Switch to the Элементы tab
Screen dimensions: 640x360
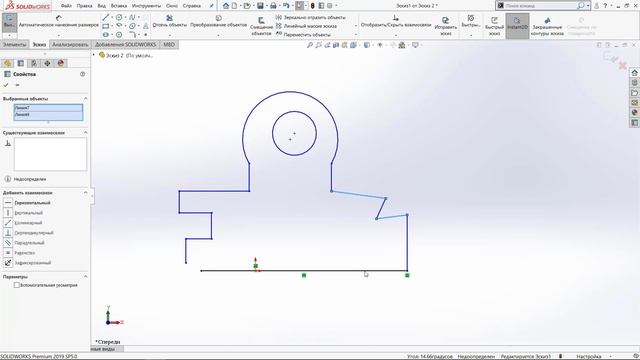tap(15, 44)
